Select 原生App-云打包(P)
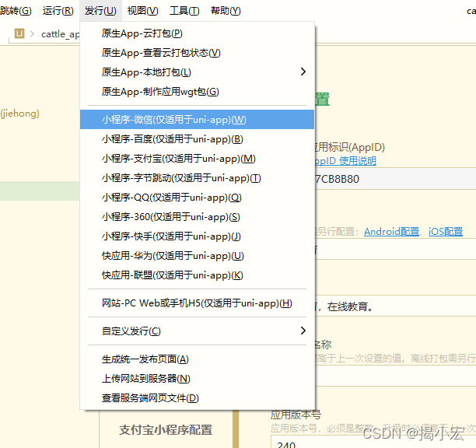 pos(197,33)
